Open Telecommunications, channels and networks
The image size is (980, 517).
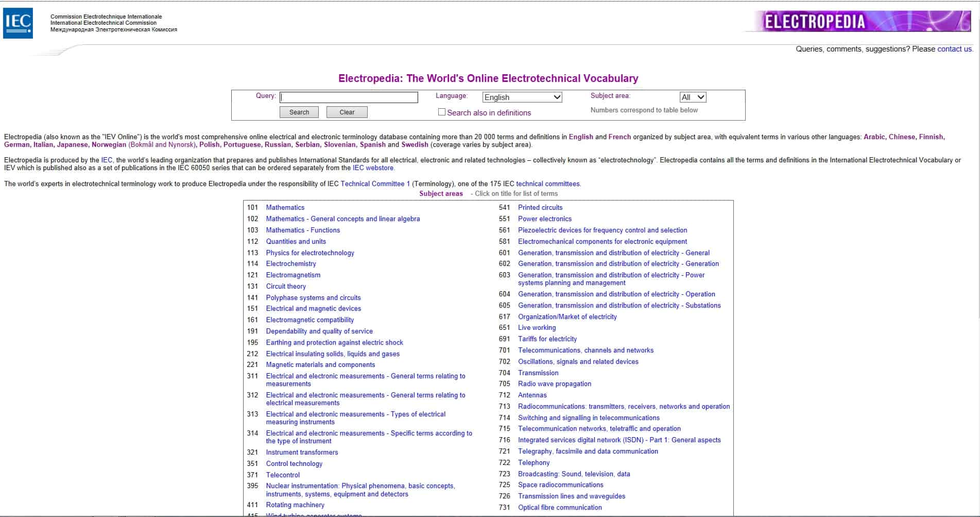click(x=586, y=350)
